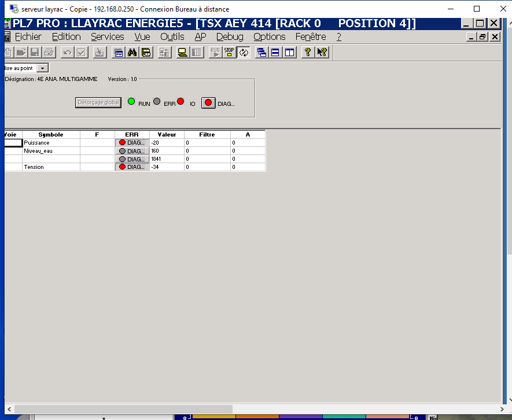Open the Services menu
This screenshot has height=420, width=512.
click(x=108, y=36)
